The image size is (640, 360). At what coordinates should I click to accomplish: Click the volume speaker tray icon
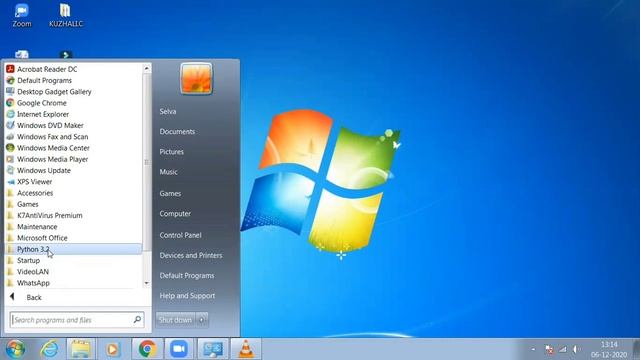click(x=576, y=349)
